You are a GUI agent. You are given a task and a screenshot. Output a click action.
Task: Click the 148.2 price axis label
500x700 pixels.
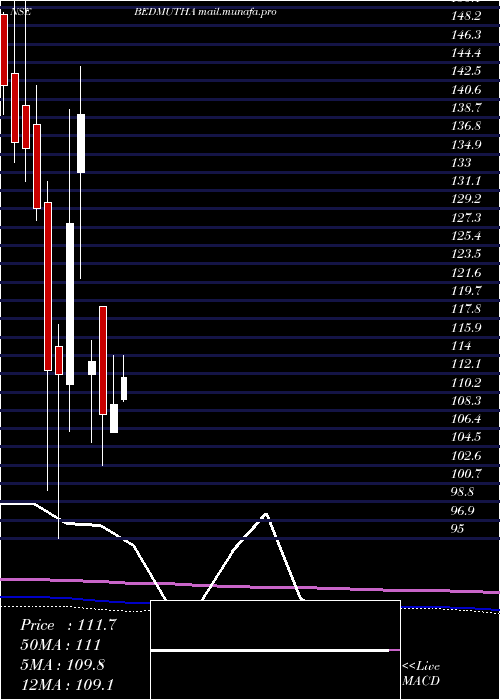(466, 16)
